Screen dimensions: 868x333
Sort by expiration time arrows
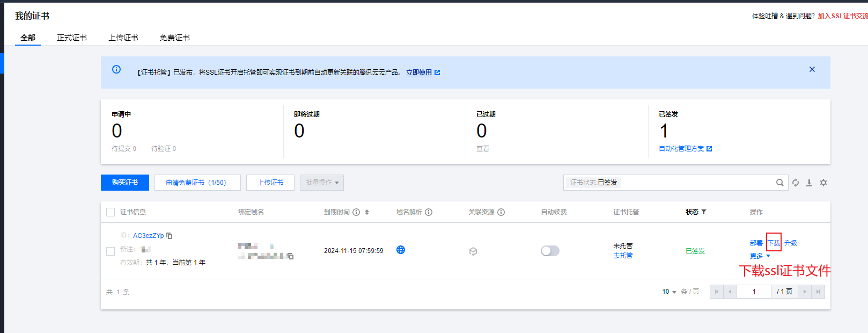pyautogui.click(x=367, y=212)
